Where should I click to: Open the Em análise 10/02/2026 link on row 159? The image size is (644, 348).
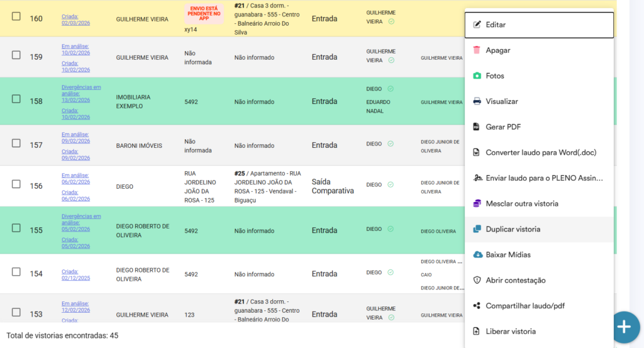(x=75, y=49)
